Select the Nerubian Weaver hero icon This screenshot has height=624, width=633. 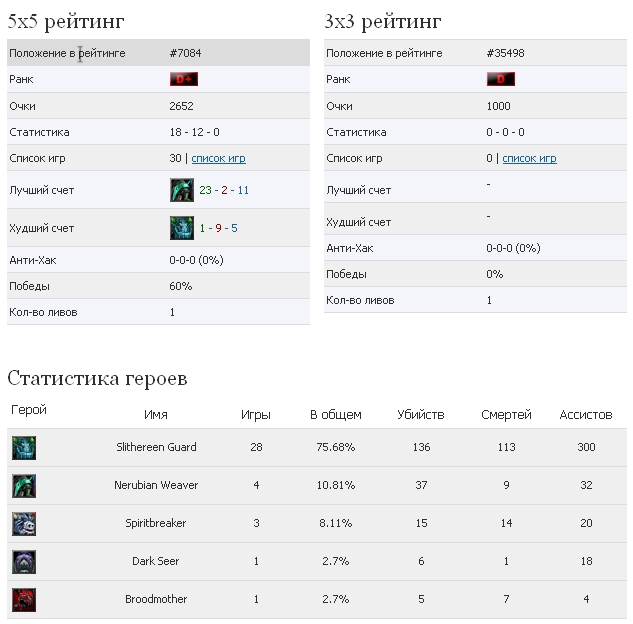coord(24,485)
